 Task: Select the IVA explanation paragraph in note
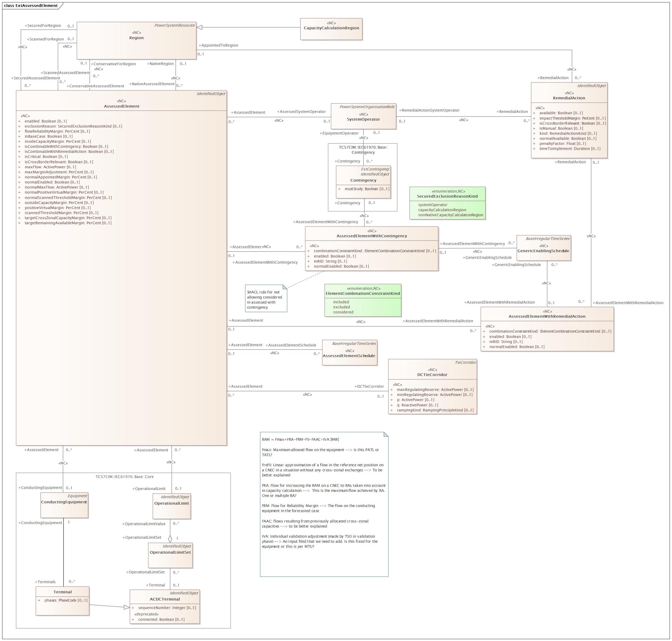(x=320, y=542)
